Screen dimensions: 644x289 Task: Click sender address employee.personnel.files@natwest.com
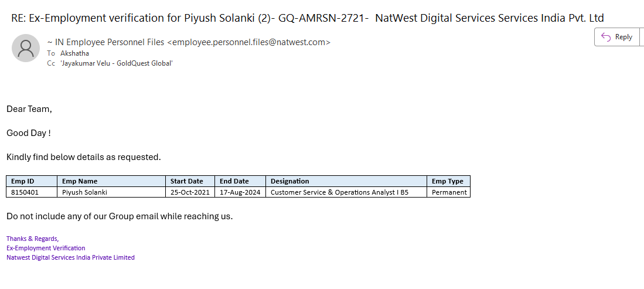[248, 42]
